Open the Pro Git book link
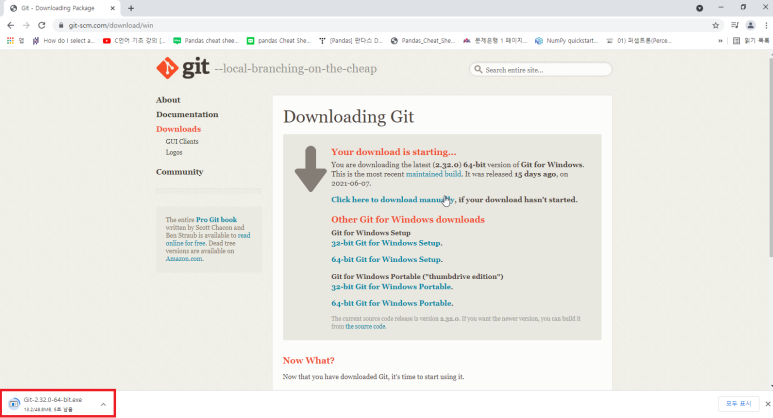The image size is (773, 418). 216,219
